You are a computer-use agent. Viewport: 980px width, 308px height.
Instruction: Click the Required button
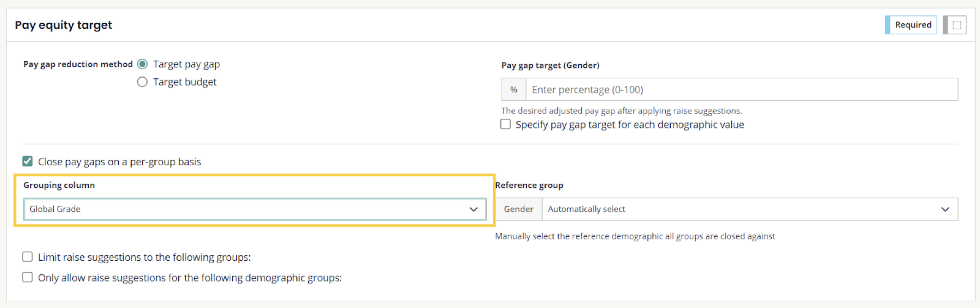(912, 25)
